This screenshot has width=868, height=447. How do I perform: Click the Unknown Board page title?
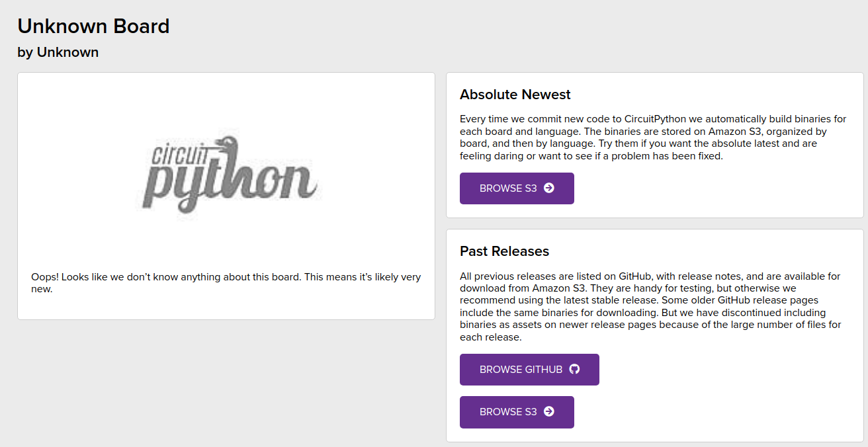pyautogui.click(x=93, y=26)
